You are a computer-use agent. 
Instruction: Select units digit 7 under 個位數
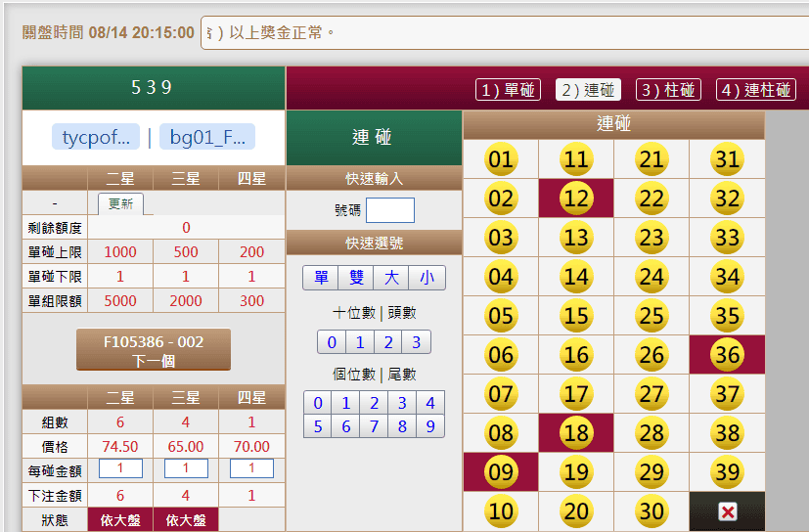374,426
